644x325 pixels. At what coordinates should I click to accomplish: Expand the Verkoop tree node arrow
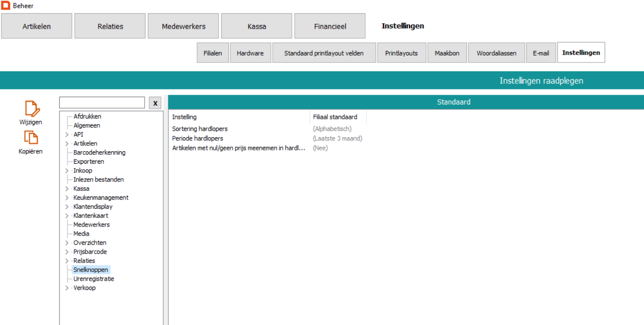(x=67, y=288)
